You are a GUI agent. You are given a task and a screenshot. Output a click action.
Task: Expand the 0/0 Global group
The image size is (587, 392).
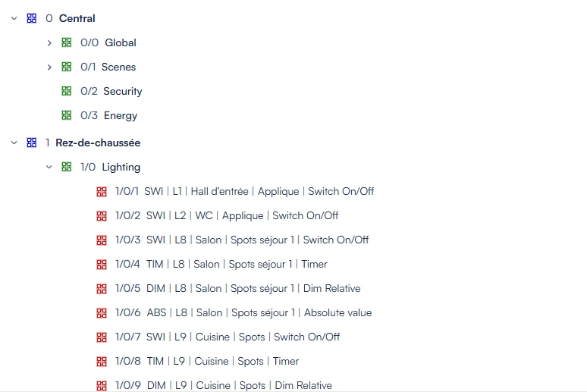pyautogui.click(x=49, y=43)
